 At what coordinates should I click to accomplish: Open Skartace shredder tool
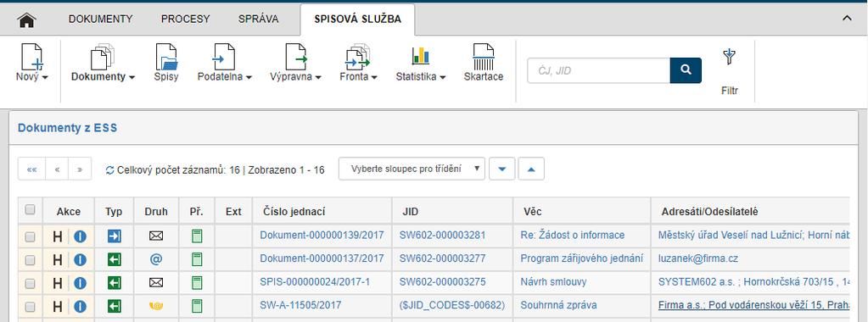pyautogui.click(x=484, y=63)
